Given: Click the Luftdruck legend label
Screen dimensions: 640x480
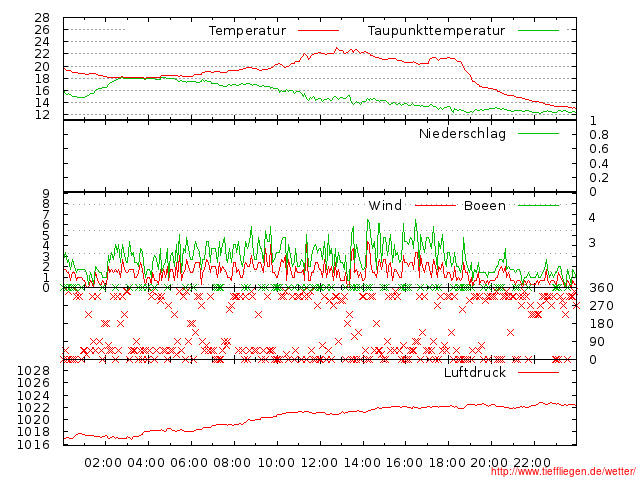Looking at the screenshot, I should [x=475, y=372].
